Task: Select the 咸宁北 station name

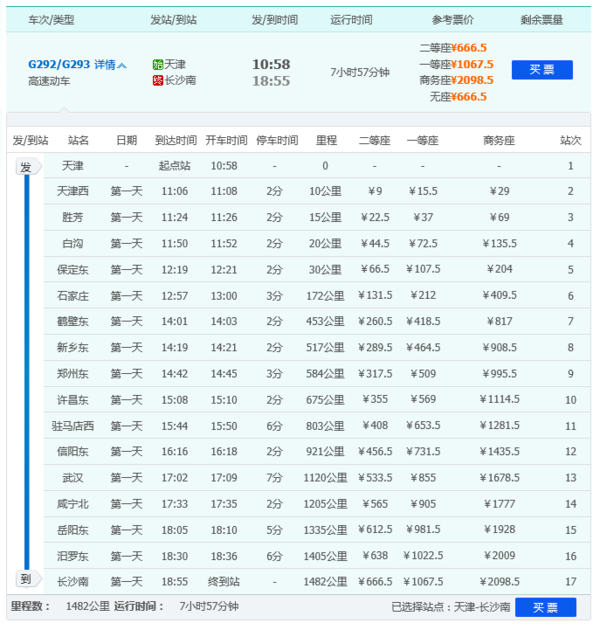Action: coord(73,504)
